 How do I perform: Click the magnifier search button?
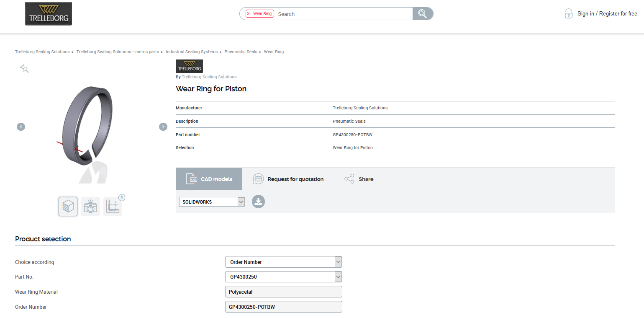click(x=423, y=14)
